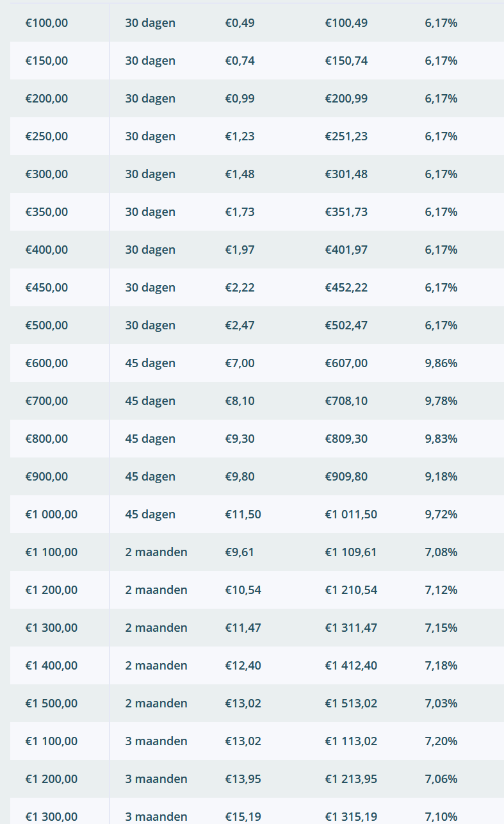Select the €2,22 cost value
504x824 pixels.
240,288
